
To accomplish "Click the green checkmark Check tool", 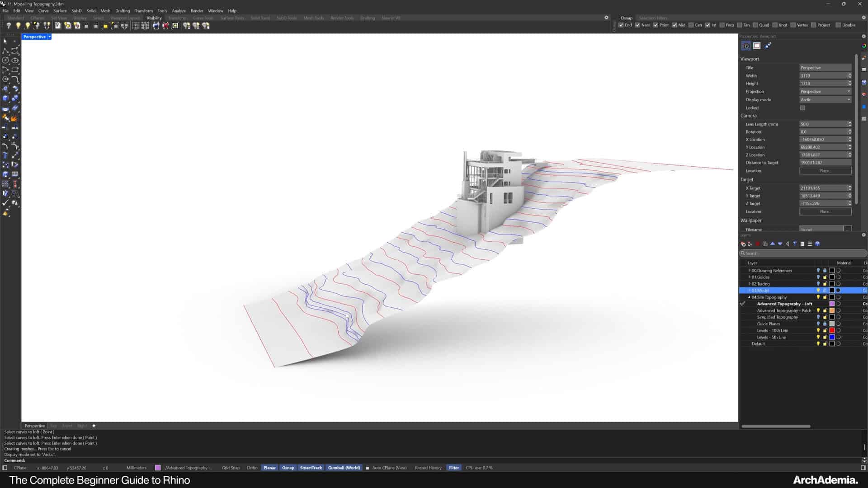I will [5, 203].
